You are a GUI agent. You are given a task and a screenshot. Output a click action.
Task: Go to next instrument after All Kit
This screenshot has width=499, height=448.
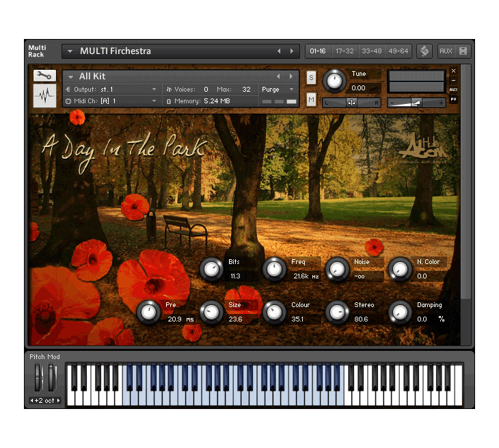point(292,77)
